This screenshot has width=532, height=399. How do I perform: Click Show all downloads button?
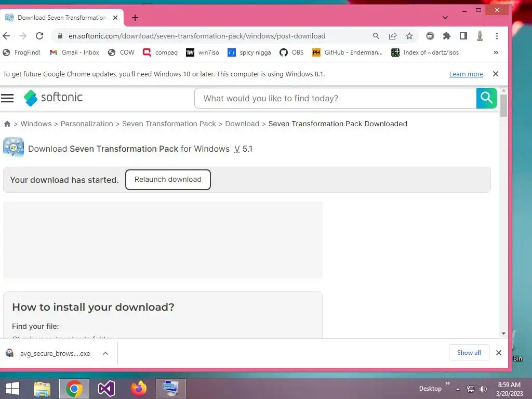469,353
